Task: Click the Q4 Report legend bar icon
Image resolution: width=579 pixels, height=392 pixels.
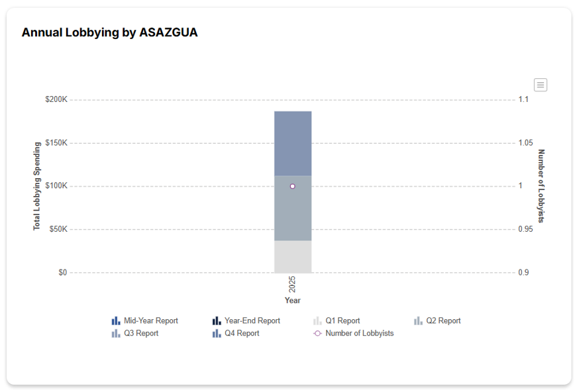Action: click(x=217, y=333)
